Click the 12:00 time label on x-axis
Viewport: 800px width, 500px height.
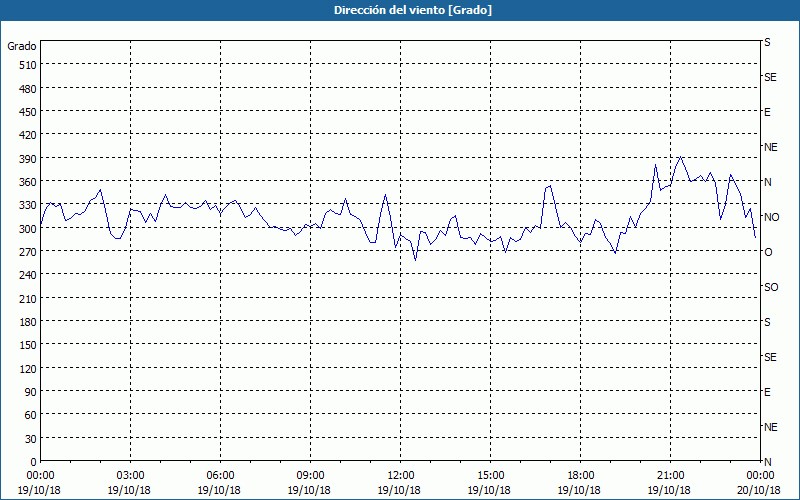click(x=400, y=475)
